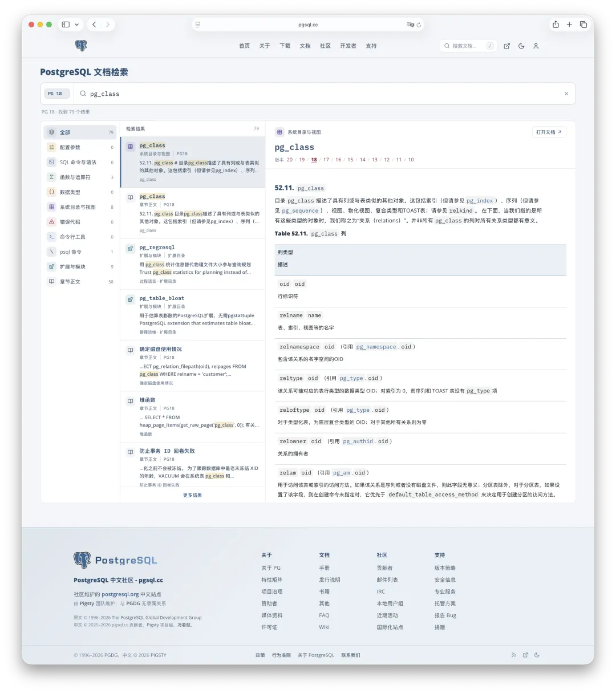Click the footer external link icon

(525, 655)
